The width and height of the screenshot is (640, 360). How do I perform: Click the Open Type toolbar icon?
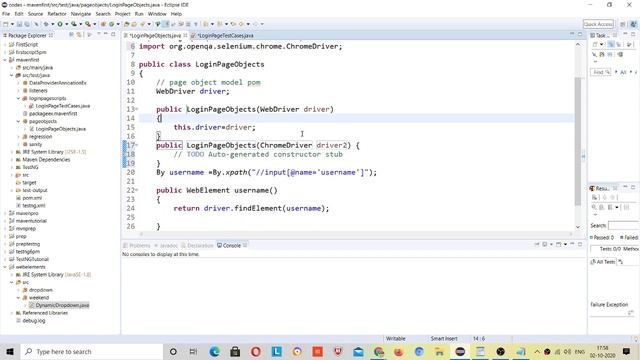click(x=126, y=24)
